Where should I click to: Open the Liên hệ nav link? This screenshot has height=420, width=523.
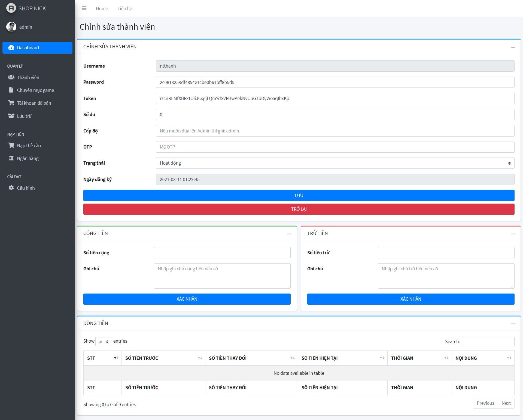[125, 8]
